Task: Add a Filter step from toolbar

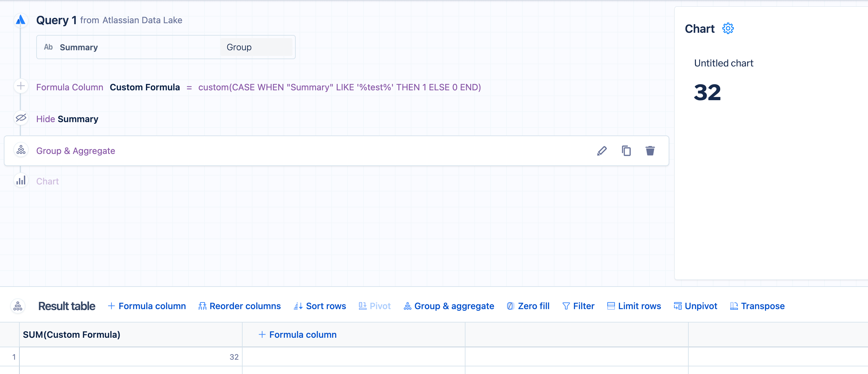Action: [578, 306]
